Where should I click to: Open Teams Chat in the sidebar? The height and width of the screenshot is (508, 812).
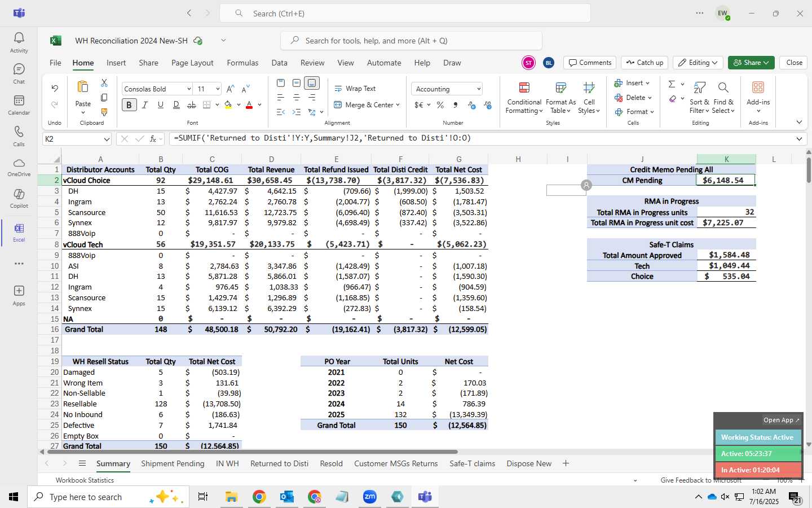pyautogui.click(x=19, y=73)
